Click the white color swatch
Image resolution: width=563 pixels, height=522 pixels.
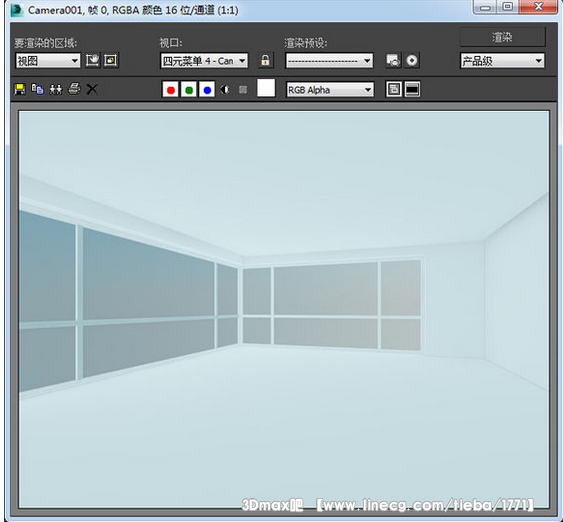266,88
